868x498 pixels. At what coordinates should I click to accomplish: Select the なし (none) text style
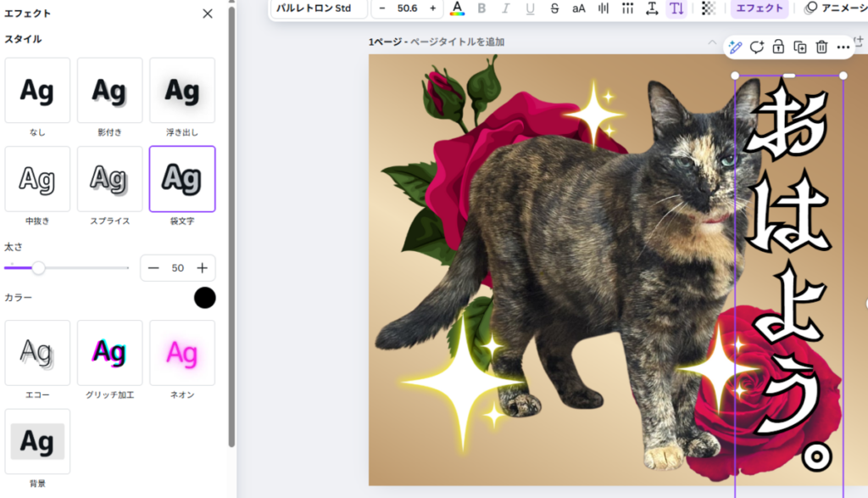tap(37, 91)
